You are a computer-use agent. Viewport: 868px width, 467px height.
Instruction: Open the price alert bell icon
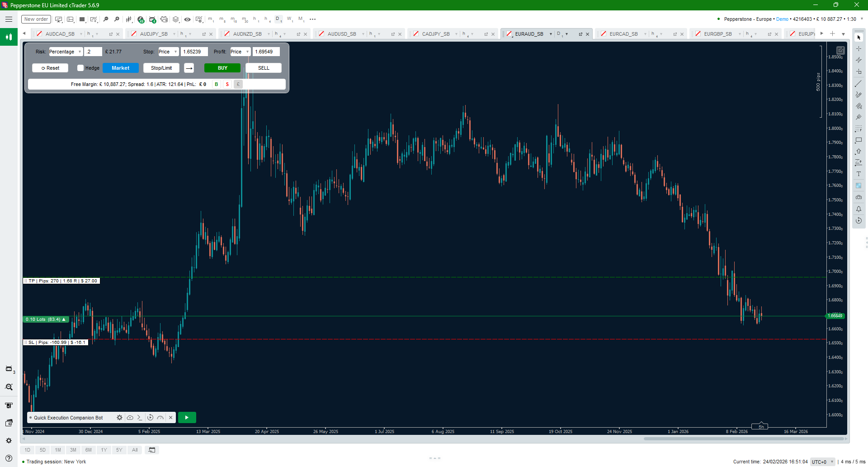pos(859,209)
